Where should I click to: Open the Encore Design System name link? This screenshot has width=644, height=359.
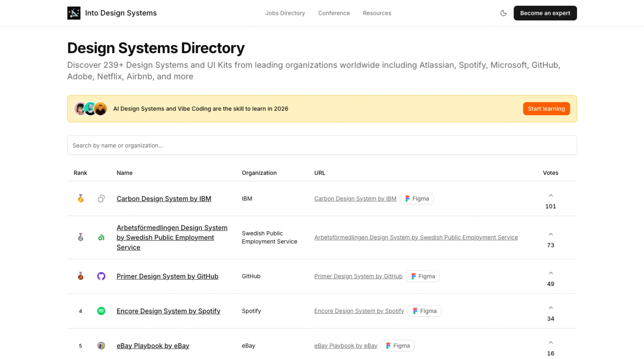click(168, 311)
